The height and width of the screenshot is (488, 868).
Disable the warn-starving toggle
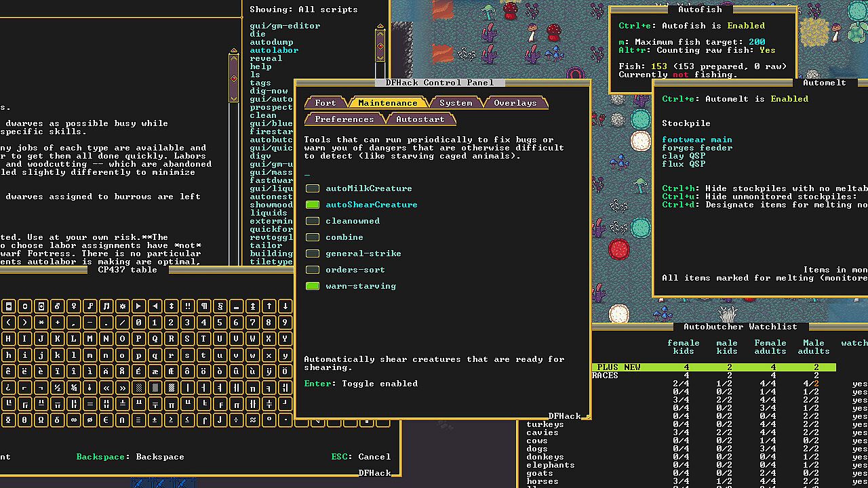313,286
